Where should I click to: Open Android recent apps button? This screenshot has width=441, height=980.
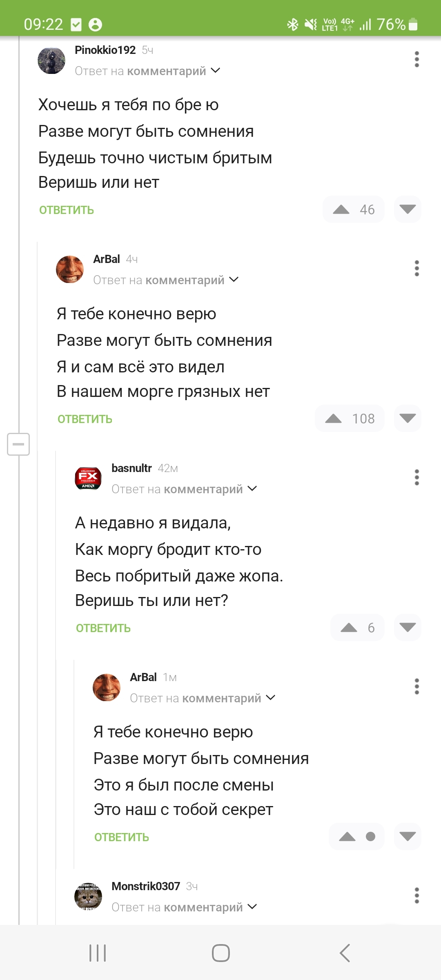pyautogui.click(x=98, y=953)
